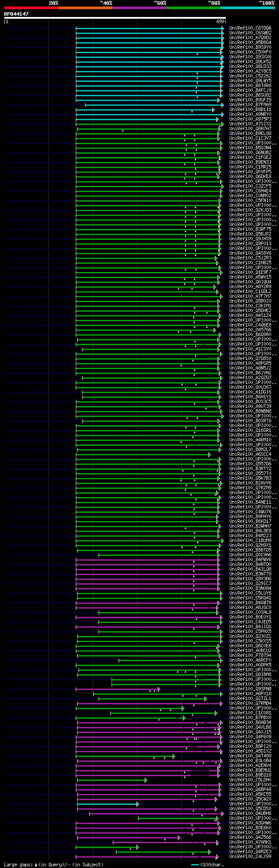Select the UniRef100_C5LDH0 label
Image resolution: width=279 pixels, height=868 pixels.
click(x=250, y=780)
